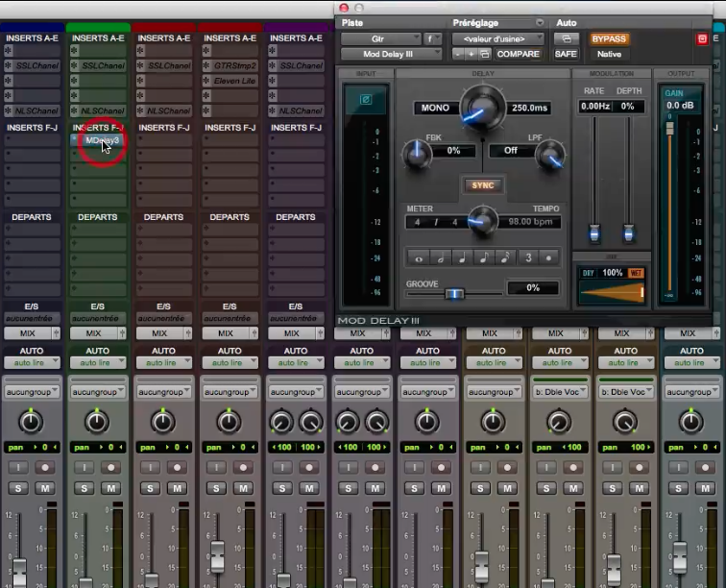Screen dimensions: 726x588
Task: Solo the track with the GTRStmp2 insert
Action: tap(216, 488)
